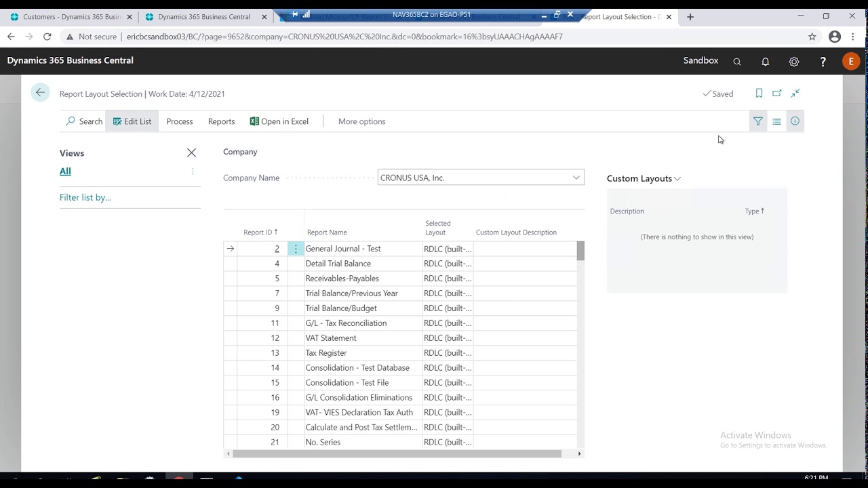868x488 pixels.
Task: Select the All view
Action: click(x=65, y=171)
